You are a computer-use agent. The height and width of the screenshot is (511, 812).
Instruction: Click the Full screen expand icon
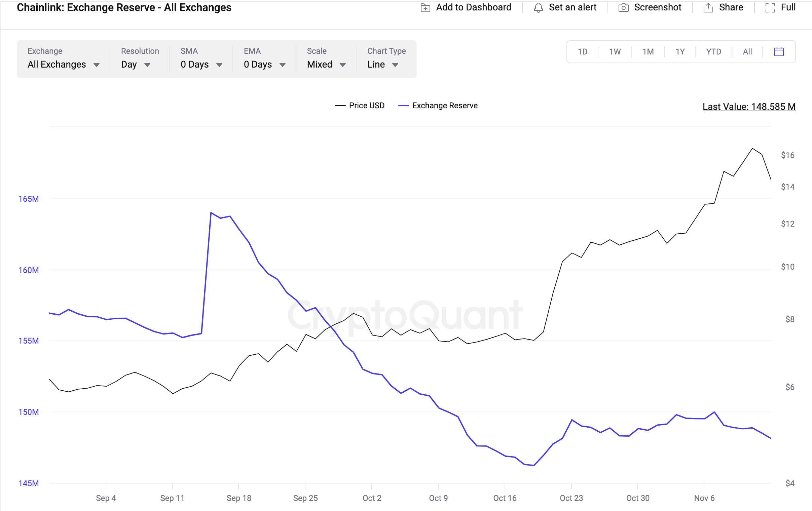(x=770, y=8)
